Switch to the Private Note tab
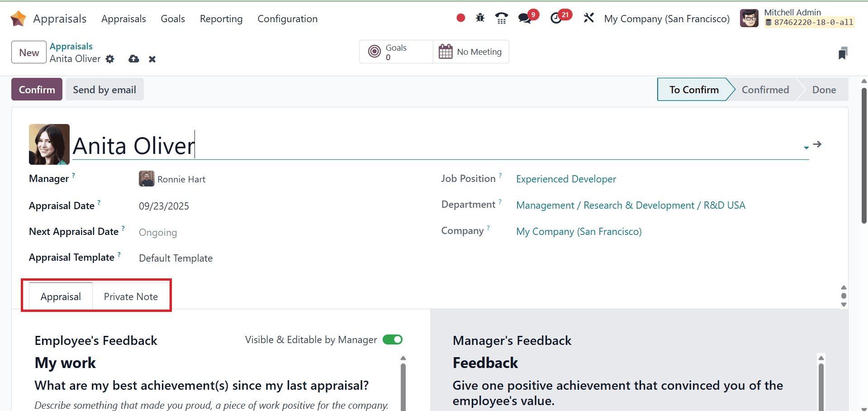 [131, 296]
